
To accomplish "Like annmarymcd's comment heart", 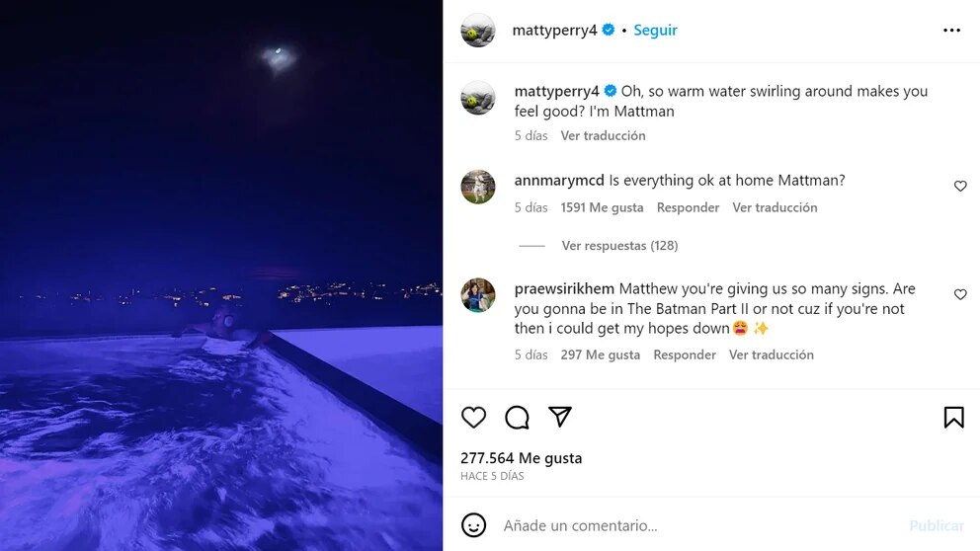I will (960, 187).
